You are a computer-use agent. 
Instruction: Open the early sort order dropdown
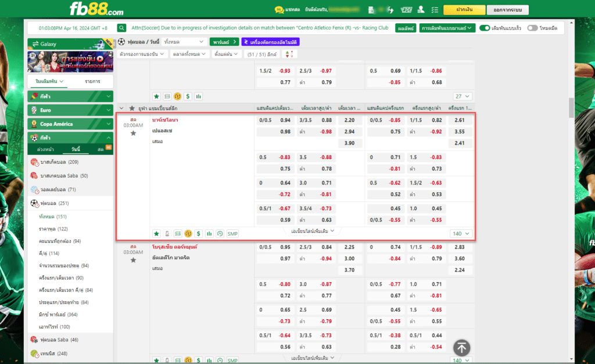[226, 54]
